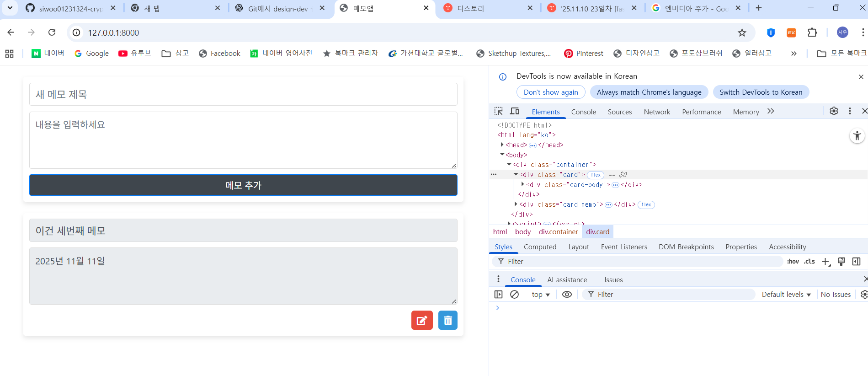This screenshot has height=376, width=868.
Task: Click the new memo title input field
Action: [243, 94]
